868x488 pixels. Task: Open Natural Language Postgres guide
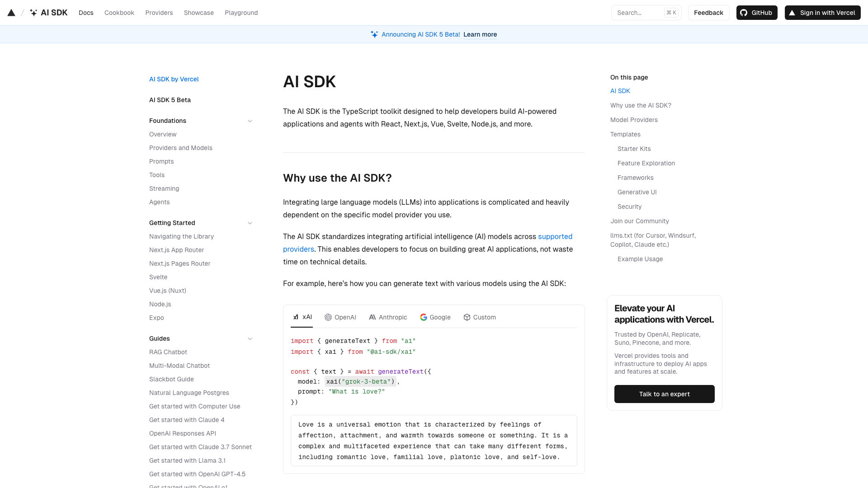point(189,393)
